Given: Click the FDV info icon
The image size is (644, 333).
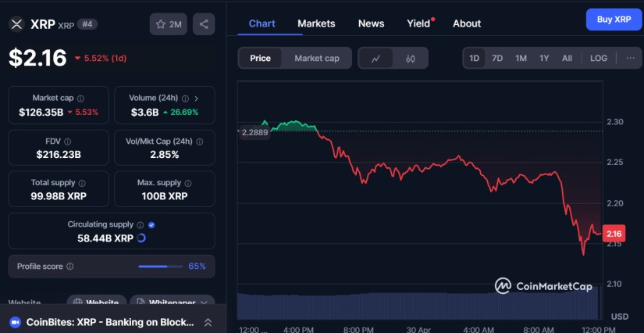Looking at the screenshot, I should [67, 141].
